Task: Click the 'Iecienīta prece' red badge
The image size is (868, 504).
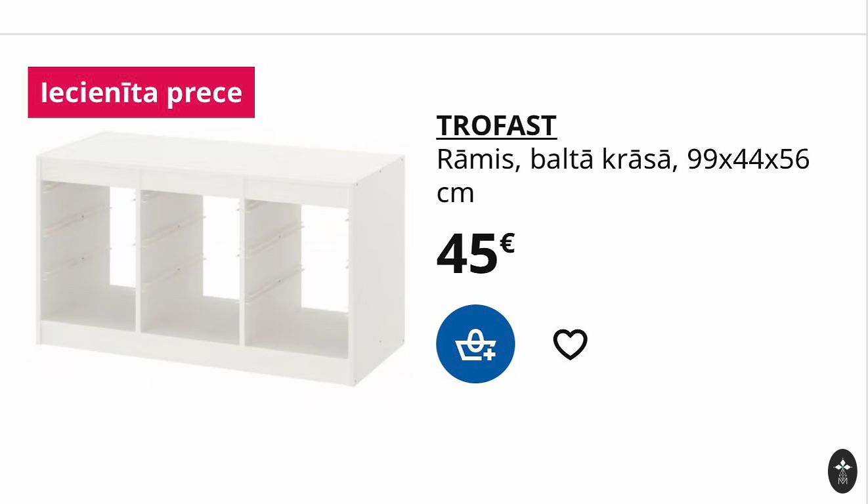Action: point(141,93)
